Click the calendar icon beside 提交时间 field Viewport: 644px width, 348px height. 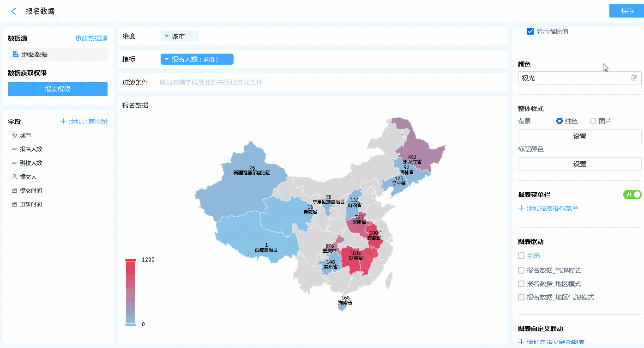(x=14, y=191)
